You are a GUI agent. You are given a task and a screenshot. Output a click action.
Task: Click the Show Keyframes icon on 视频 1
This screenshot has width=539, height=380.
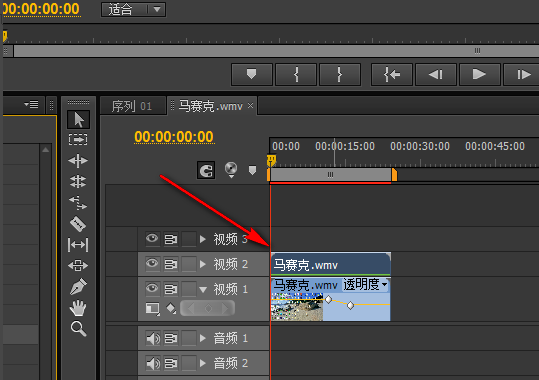(171, 308)
